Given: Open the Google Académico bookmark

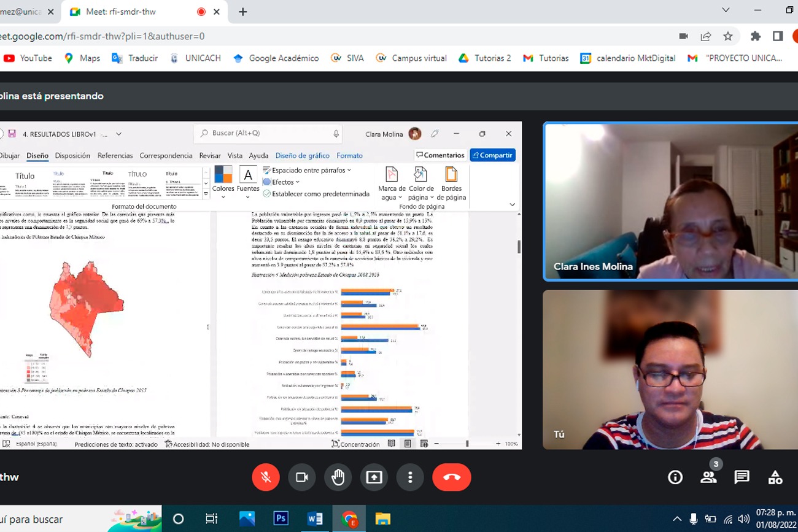Looking at the screenshot, I should click(x=276, y=58).
